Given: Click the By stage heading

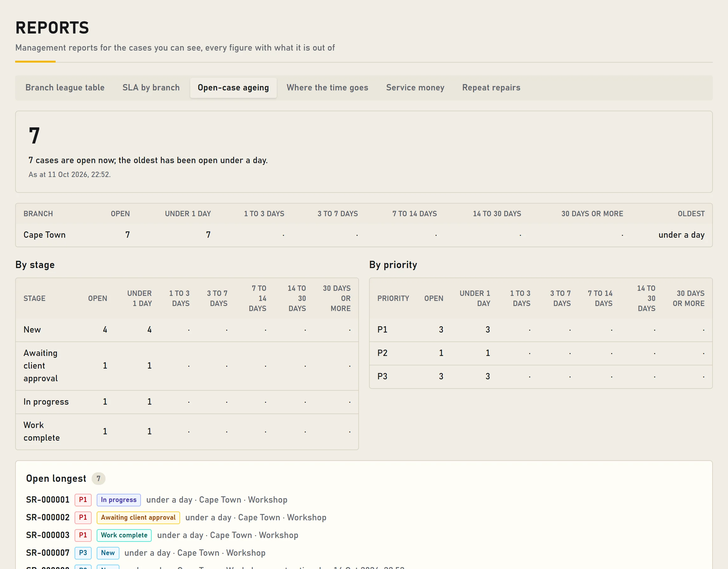Looking at the screenshot, I should coord(35,265).
